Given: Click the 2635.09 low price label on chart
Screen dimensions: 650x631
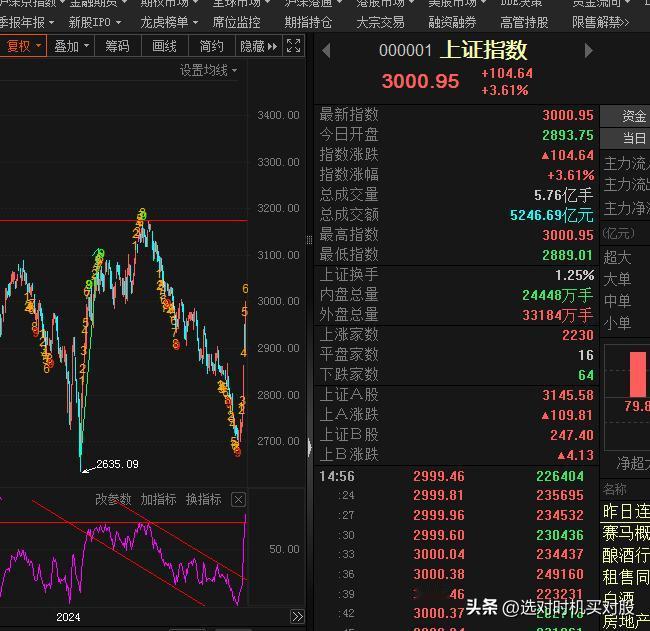Looking at the screenshot, I should click(x=117, y=464).
